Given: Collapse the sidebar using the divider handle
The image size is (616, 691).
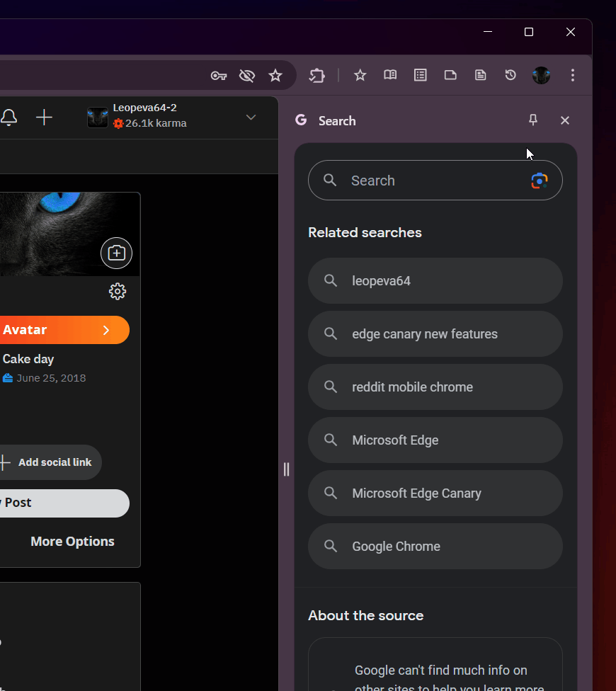Looking at the screenshot, I should 286,469.
